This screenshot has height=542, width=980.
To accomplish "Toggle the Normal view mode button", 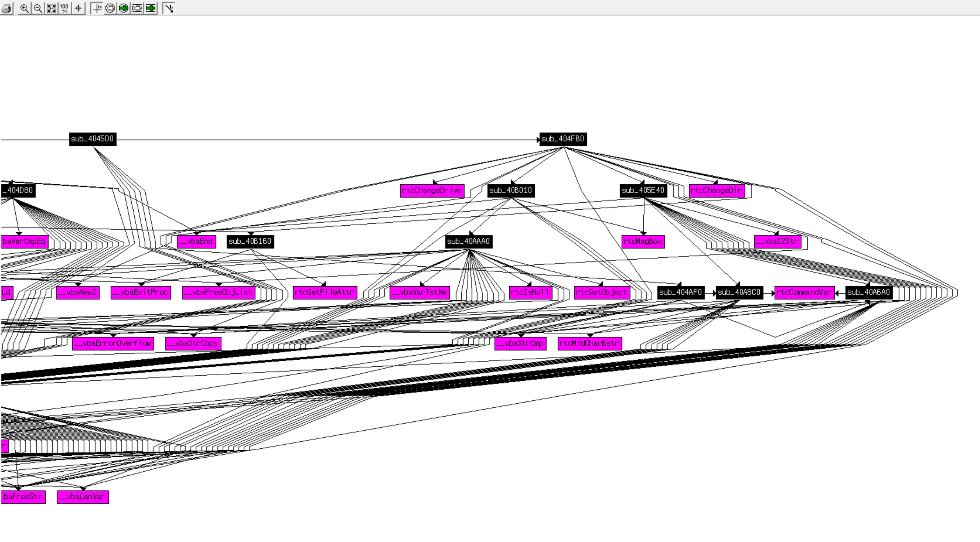I will click(97, 8).
